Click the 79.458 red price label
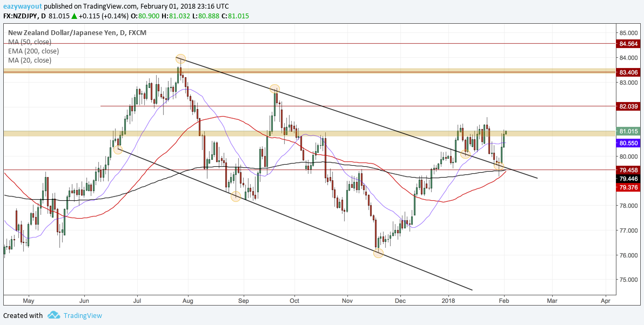 click(x=628, y=170)
